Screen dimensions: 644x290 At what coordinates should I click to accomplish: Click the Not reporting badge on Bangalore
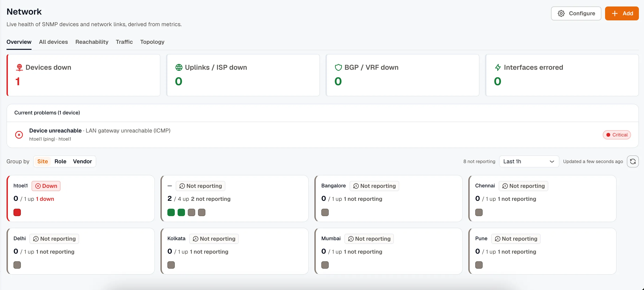pyautogui.click(x=374, y=186)
